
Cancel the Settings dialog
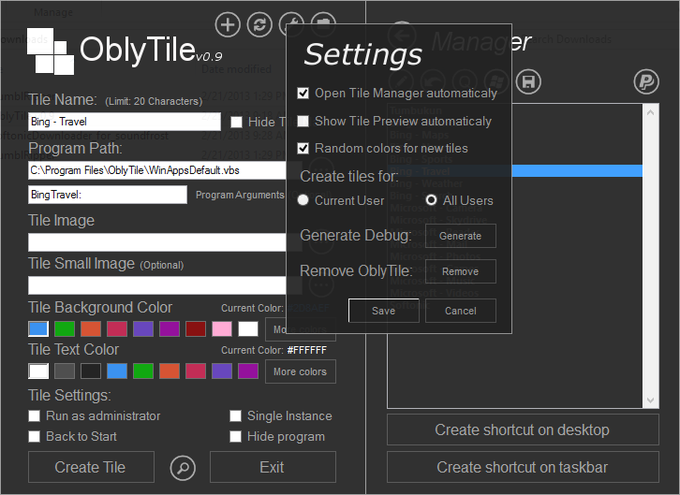[461, 311]
